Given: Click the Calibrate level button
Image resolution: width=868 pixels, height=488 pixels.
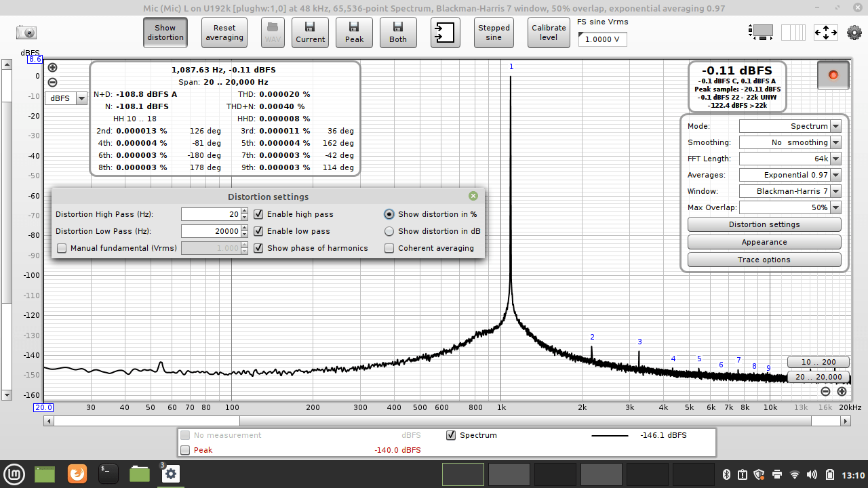Looking at the screenshot, I should pos(549,33).
